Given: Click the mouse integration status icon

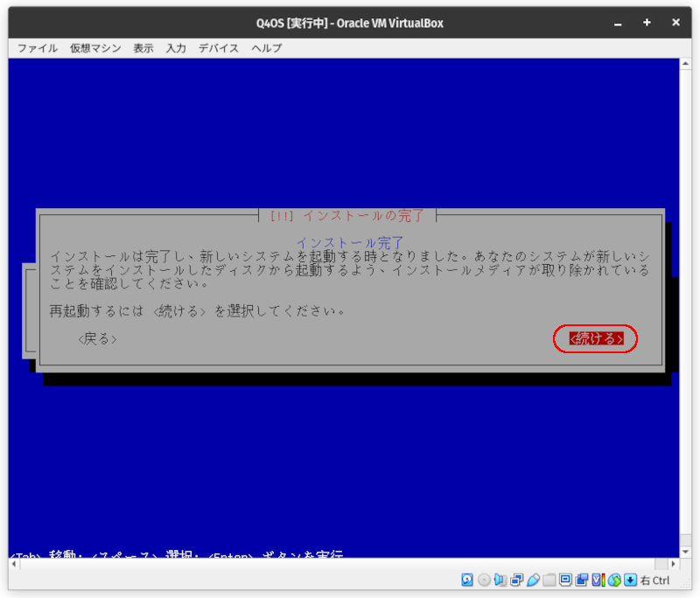Looking at the screenshot, I should (614, 580).
